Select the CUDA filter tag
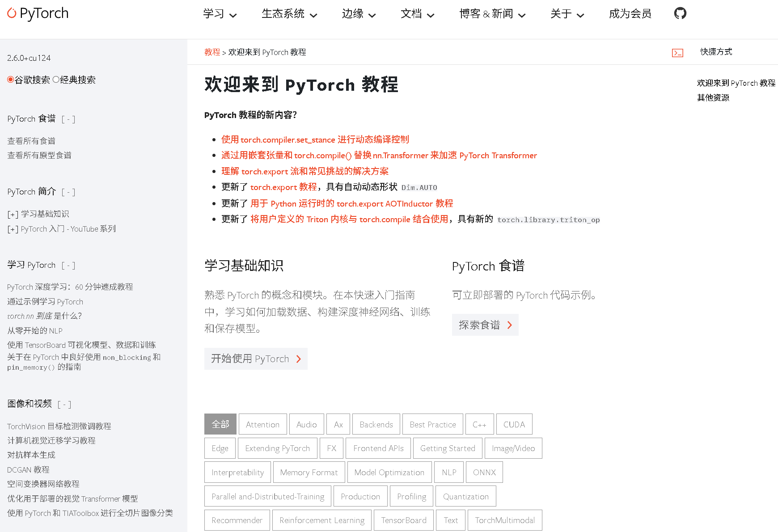The image size is (778, 532). point(514,424)
